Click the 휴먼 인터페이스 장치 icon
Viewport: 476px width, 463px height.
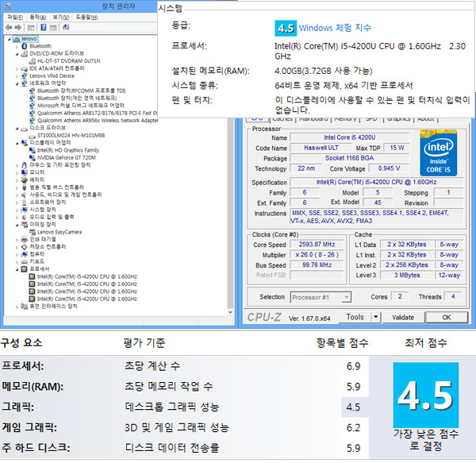(x=25, y=307)
